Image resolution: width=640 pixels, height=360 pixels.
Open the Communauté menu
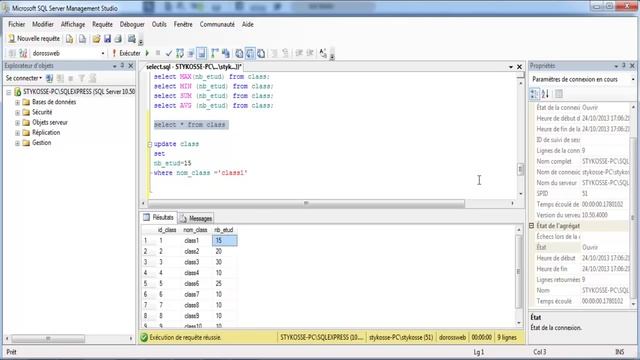[x=217, y=24]
